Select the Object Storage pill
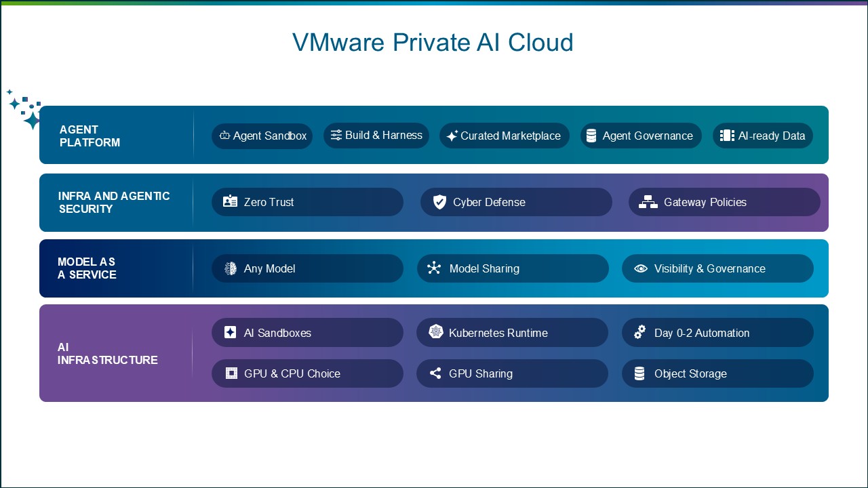The width and height of the screenshot is (868, 488). point(717,373)
